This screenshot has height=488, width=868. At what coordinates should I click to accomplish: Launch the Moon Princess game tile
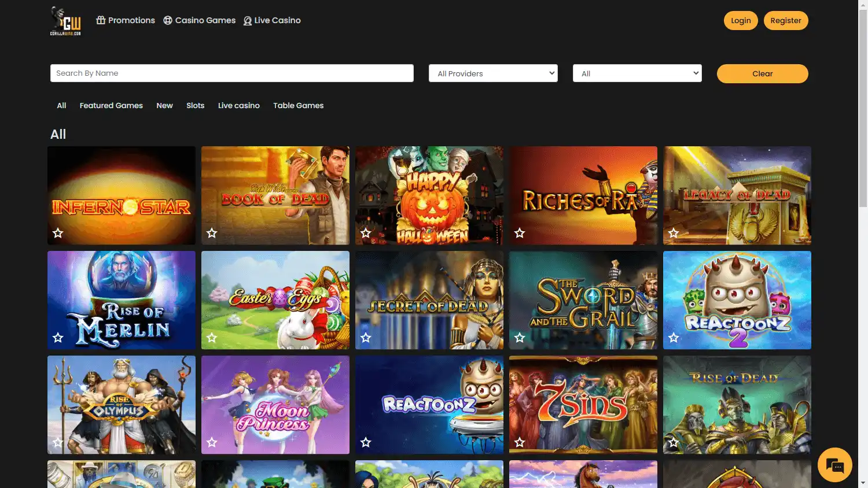[x=275, y=405]
